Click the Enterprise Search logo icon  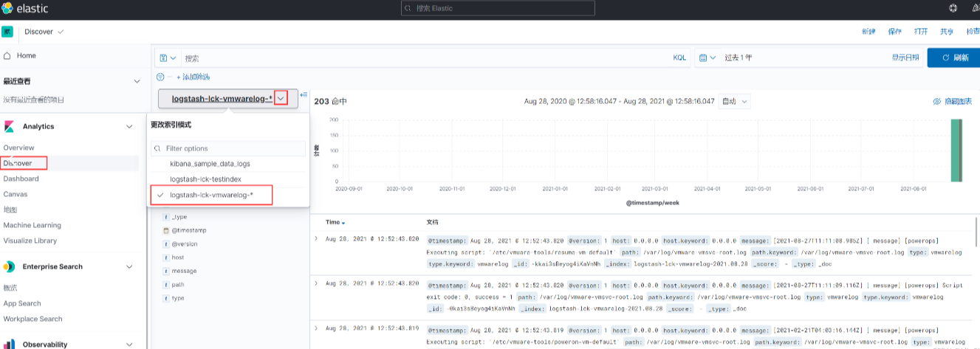click(x=9, y=266)
